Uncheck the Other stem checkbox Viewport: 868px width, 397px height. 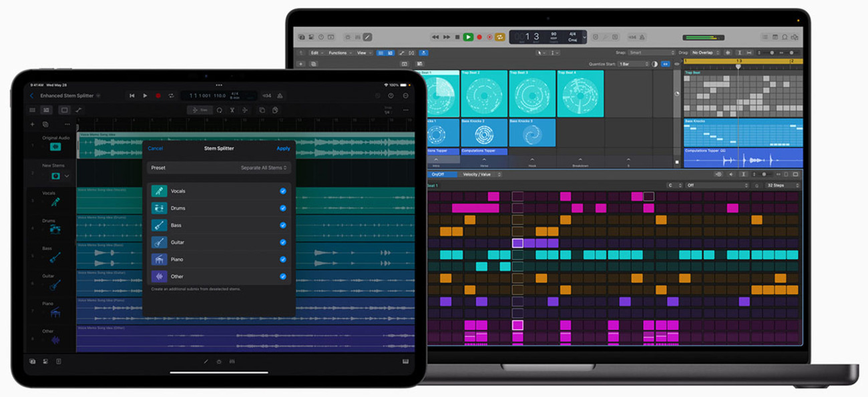[x=283, y=276]
